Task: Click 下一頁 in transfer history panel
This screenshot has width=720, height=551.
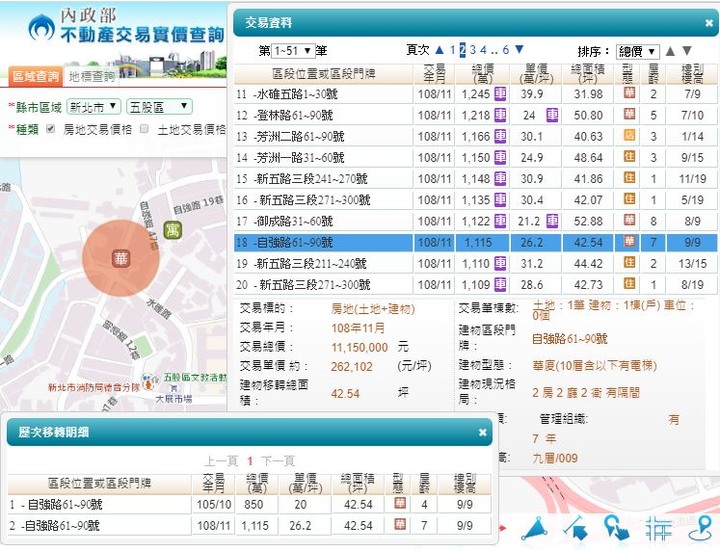Action: (278, 461)
